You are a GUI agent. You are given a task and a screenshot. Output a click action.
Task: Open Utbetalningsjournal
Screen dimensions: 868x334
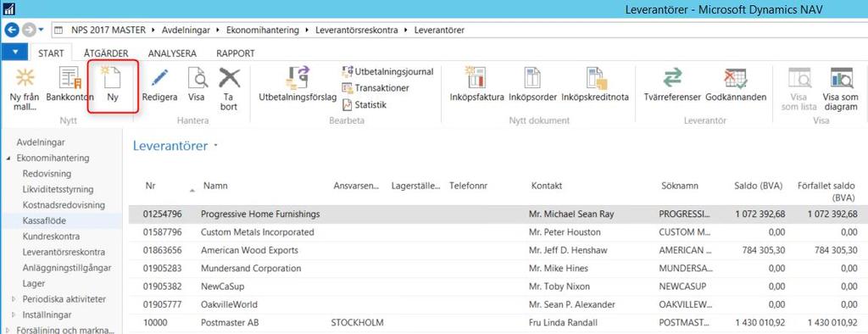[387, 71]
